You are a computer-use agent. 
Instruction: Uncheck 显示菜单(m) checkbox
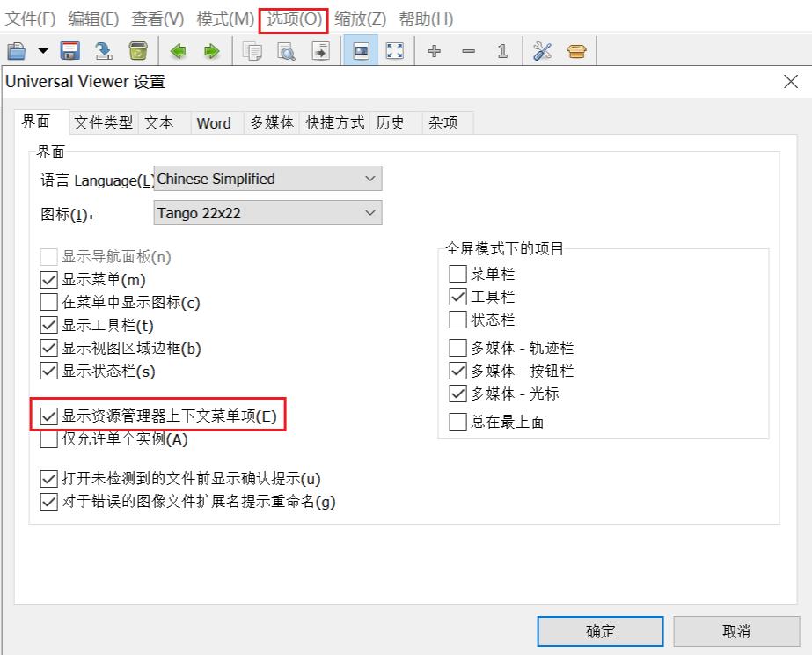click(48, 280)
